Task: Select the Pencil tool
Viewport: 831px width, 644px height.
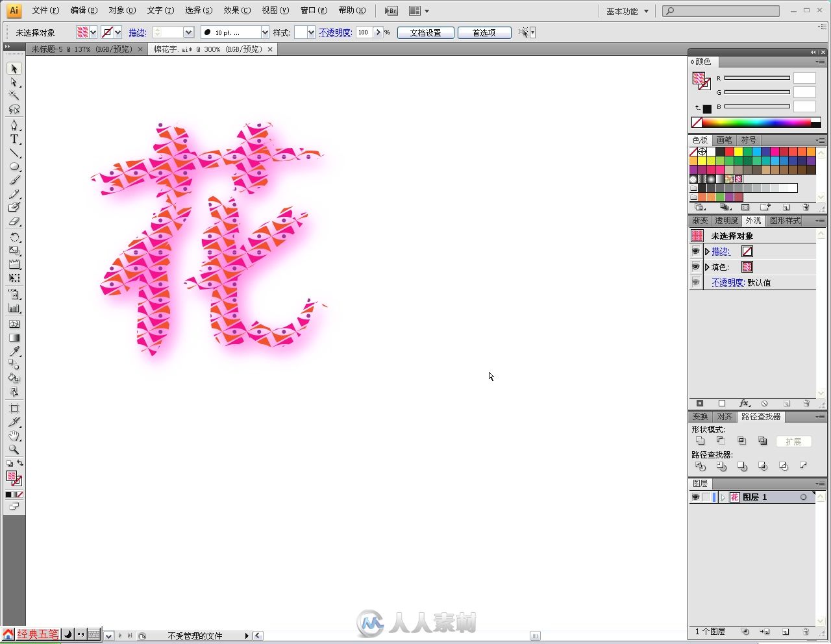Action: (14, 194)
